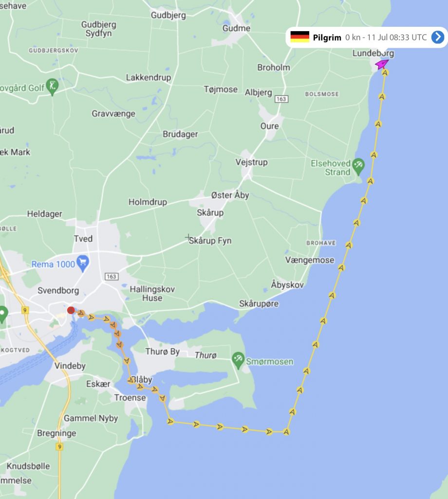Click the green pin at left edge near Svendborg

pyautogui.click(x=2, y=314)
